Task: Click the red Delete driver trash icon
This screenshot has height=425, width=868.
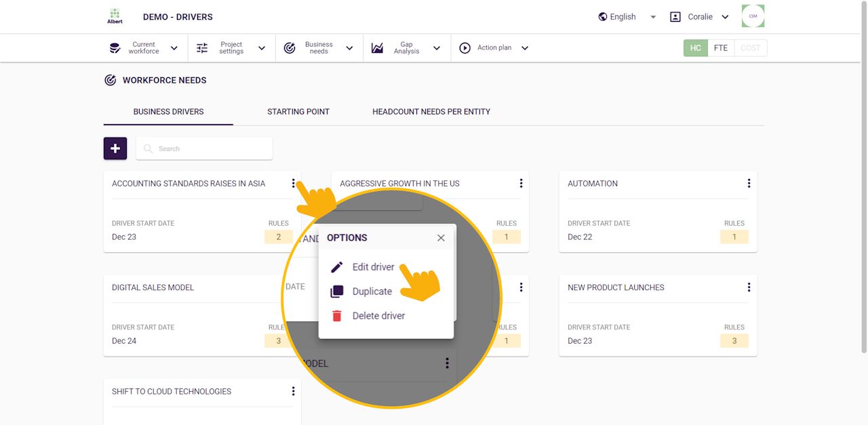Action: 337,316
